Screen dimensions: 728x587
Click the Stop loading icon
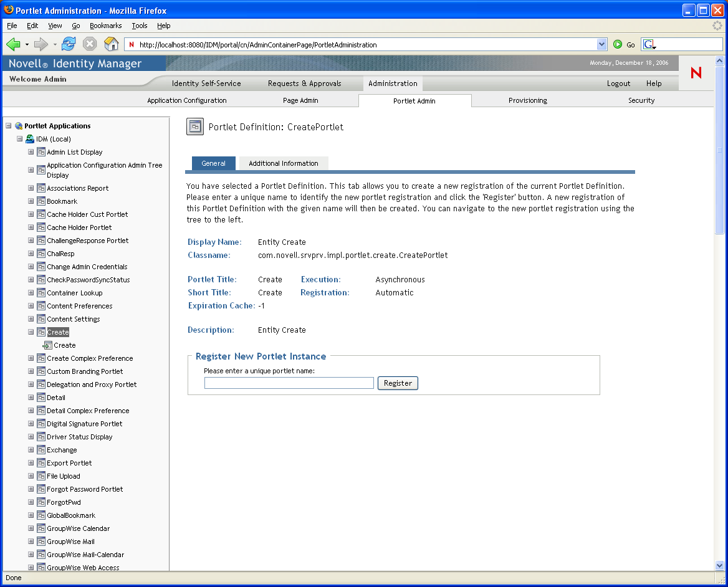click(x=90, y=44)
